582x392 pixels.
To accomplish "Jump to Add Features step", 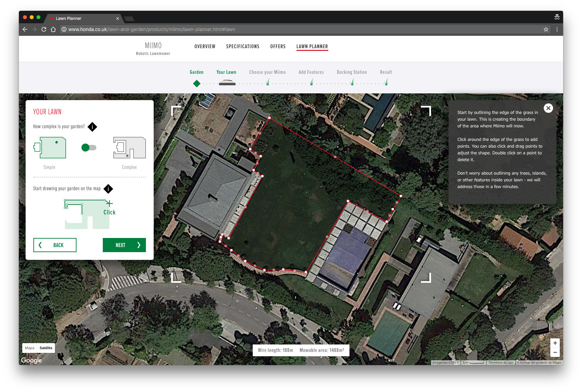I will click(x=311, y=72).
